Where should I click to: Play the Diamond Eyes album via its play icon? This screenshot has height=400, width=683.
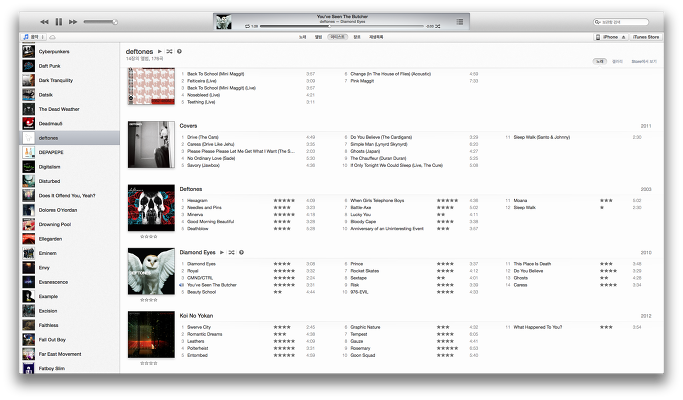222,252
